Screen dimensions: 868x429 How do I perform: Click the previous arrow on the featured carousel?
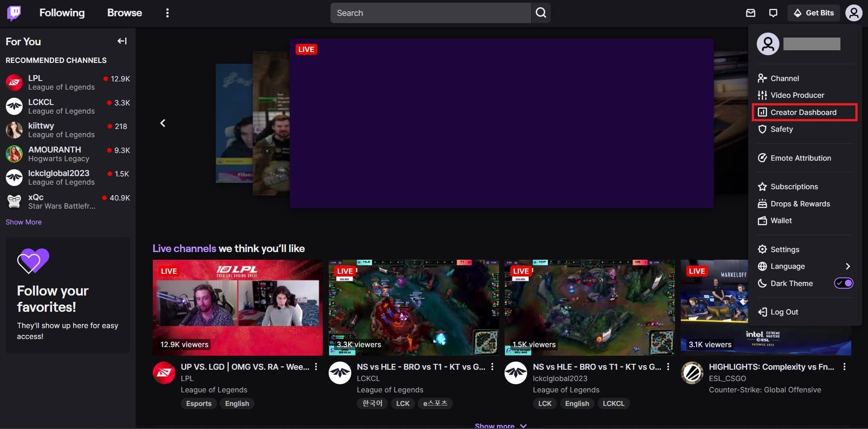click(x=163, y=123)
